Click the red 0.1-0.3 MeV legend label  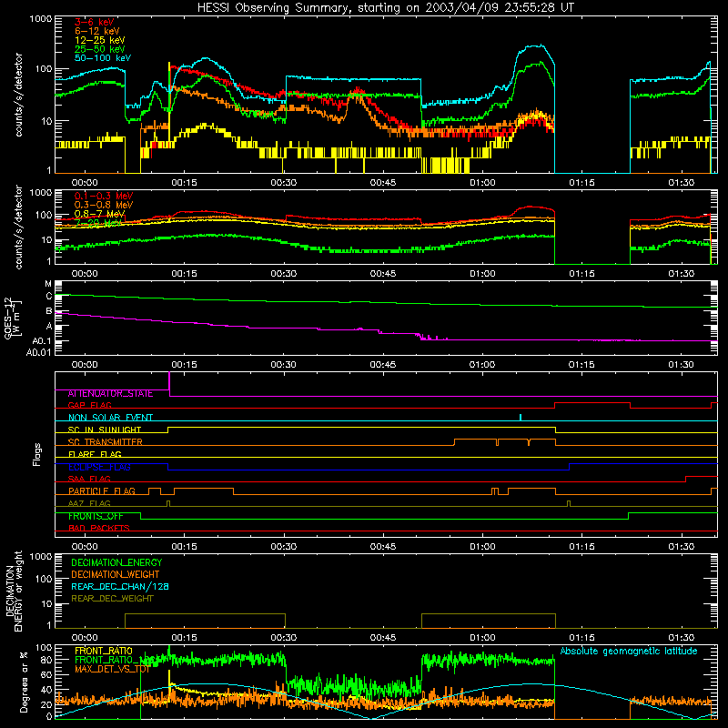point(104,196)
